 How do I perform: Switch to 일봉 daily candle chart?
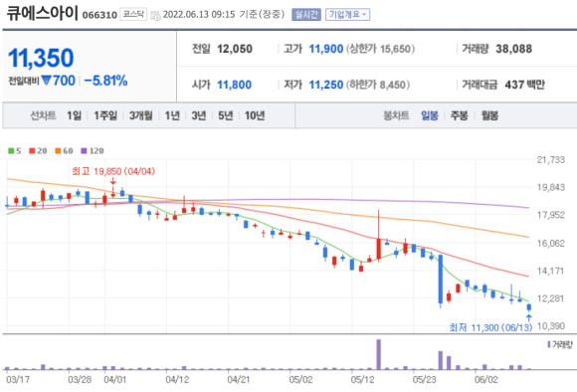point(430,115)
